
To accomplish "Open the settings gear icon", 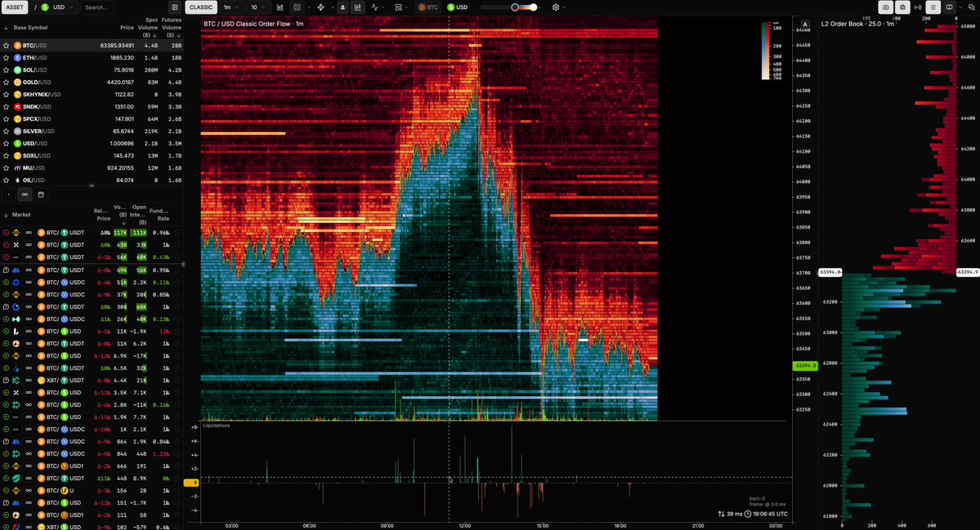I will [x=556, y=7].
